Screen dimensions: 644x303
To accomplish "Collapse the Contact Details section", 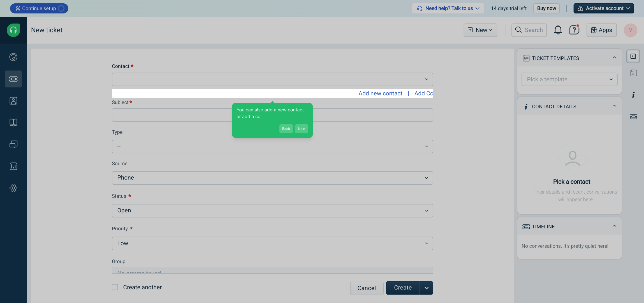I will tap(614, 106).
